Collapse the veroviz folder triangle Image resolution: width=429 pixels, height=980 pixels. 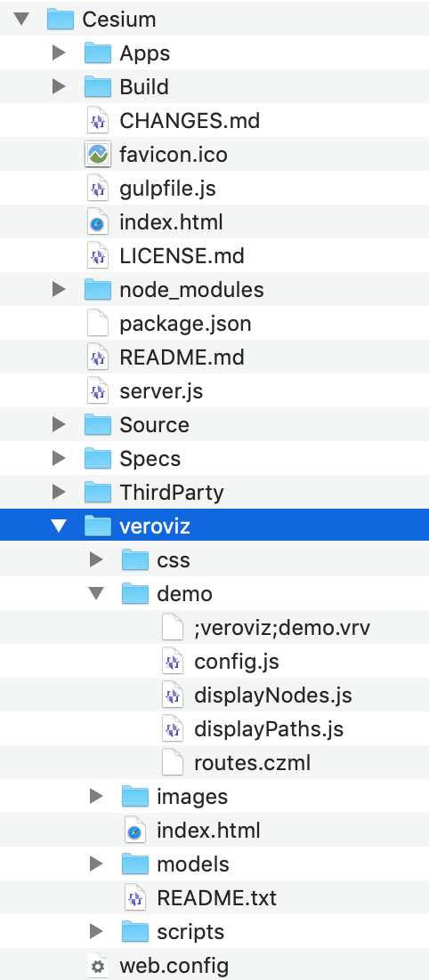[x=59, y=526]
